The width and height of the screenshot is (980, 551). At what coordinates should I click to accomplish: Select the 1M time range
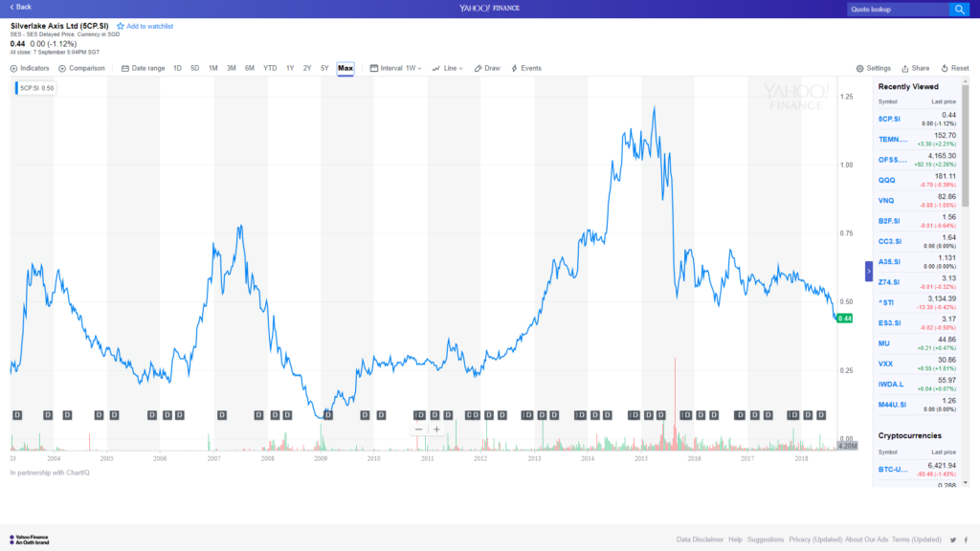pos(213,68)
